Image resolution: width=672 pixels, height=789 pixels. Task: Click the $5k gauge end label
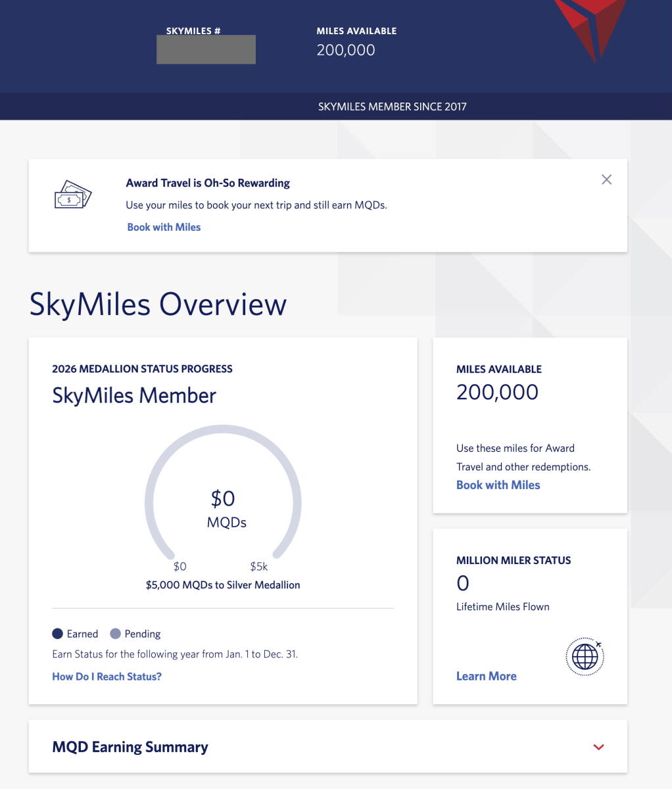[x=258, y=566]
